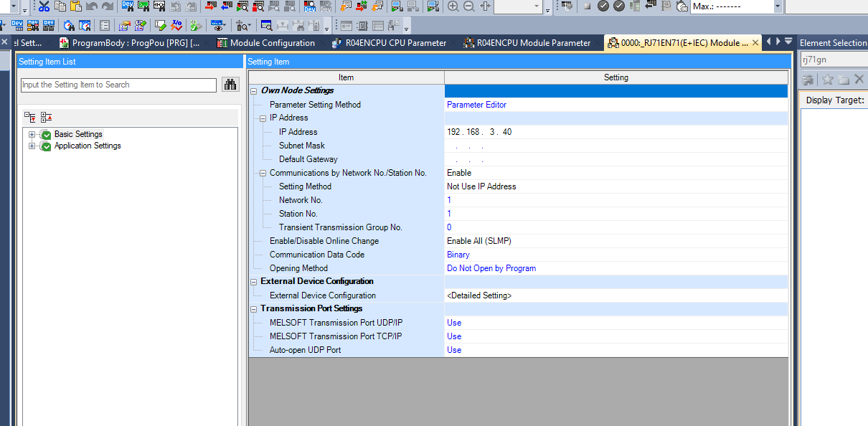This screenshot has width=868, height=426.
Task: Click the Parameter Editor setting value
Action: pos(476,105)
